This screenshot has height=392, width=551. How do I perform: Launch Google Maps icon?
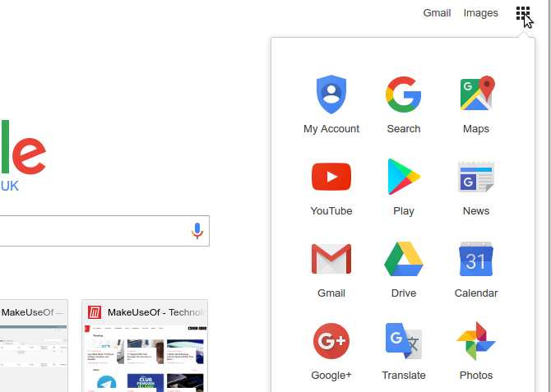coord(477,93)
